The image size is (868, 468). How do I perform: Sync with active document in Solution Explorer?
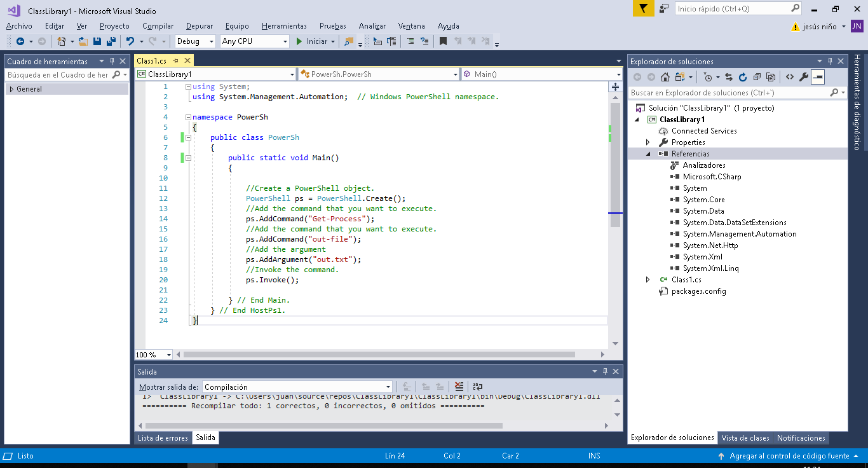[x=729, y=76]
